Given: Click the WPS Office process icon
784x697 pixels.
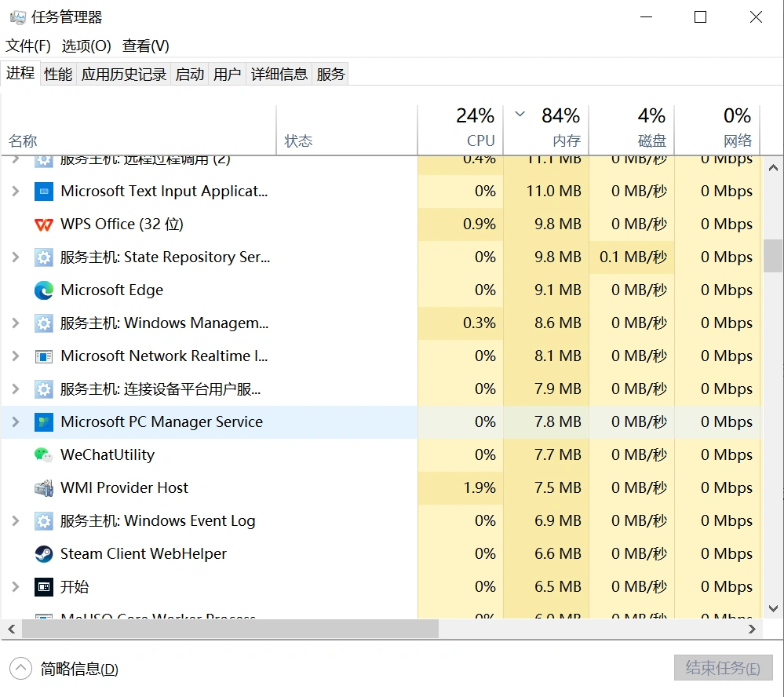Looking at the screenshot, I should tap(44, 224).
